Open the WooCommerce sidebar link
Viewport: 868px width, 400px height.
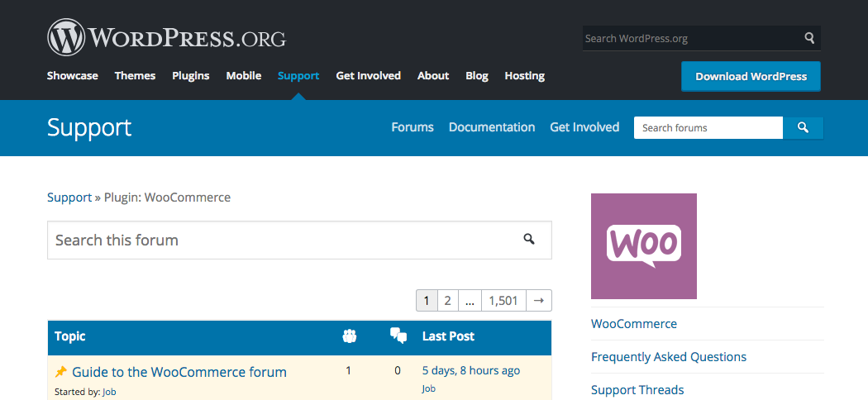click(634, 324)
